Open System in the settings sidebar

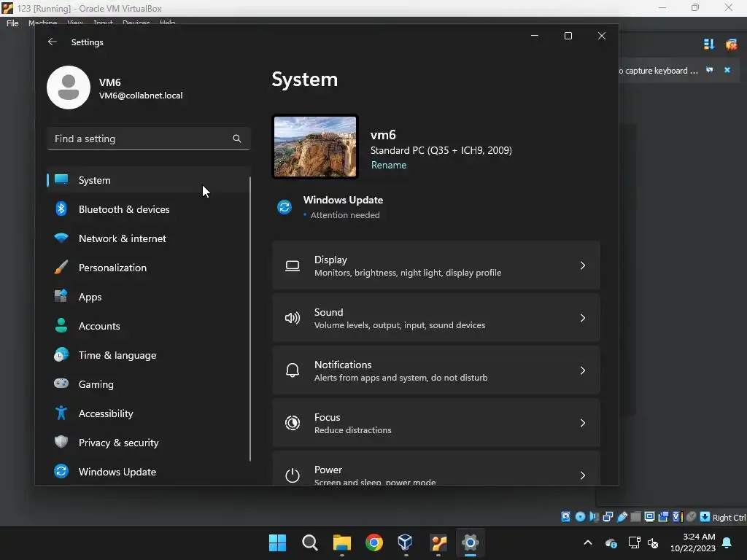[x=148, y=180]
